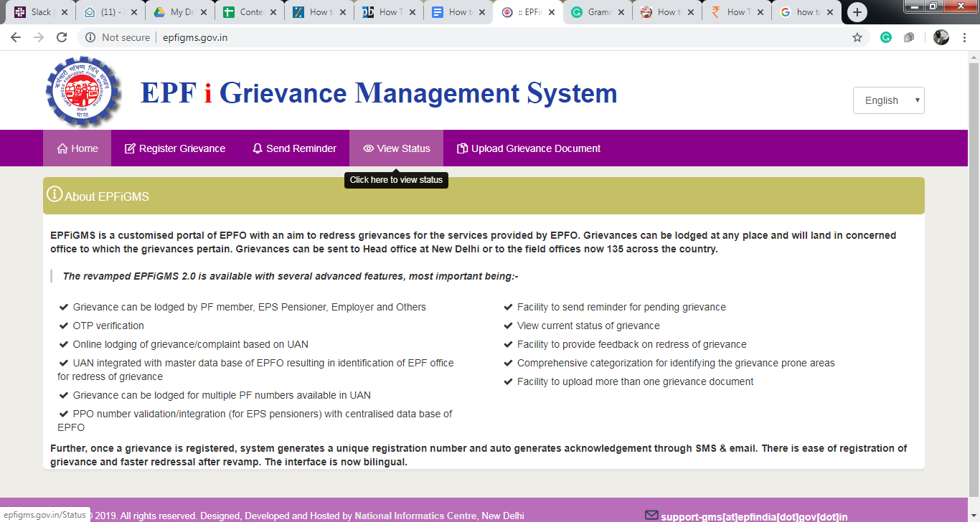
Task: Click the Home house icon in navbar
Action: pos(62,148)
